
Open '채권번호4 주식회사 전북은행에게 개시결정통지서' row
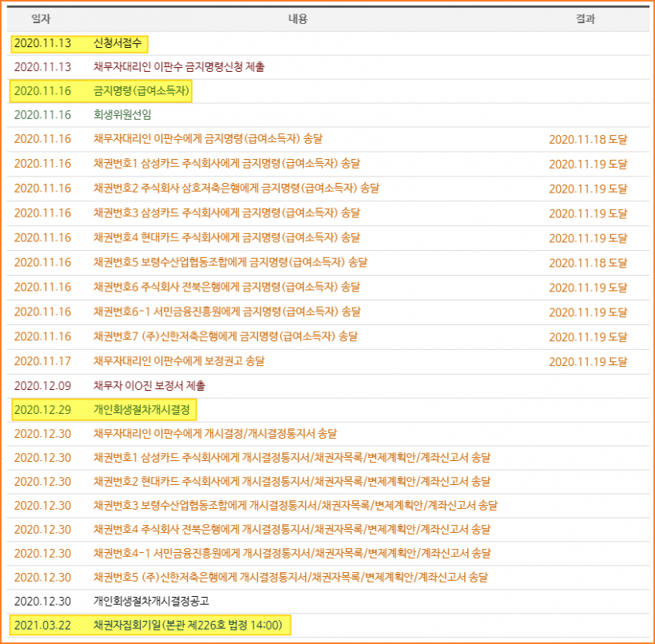click(x=292, y=529)
